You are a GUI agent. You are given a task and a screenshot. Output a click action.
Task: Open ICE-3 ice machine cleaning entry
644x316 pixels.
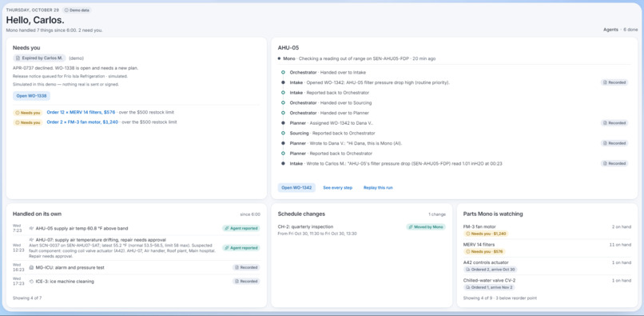tap(65, 282)
